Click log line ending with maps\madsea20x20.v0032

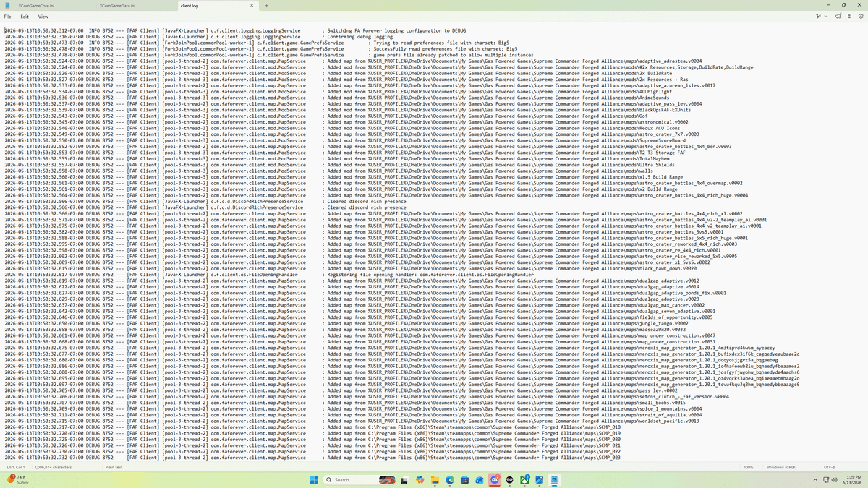(x=344, y=329)
